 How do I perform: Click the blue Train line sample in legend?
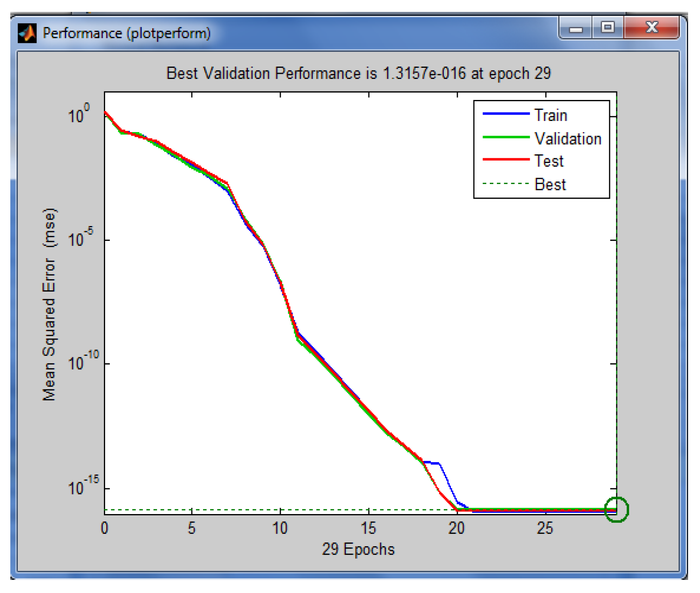coord(506,114)
